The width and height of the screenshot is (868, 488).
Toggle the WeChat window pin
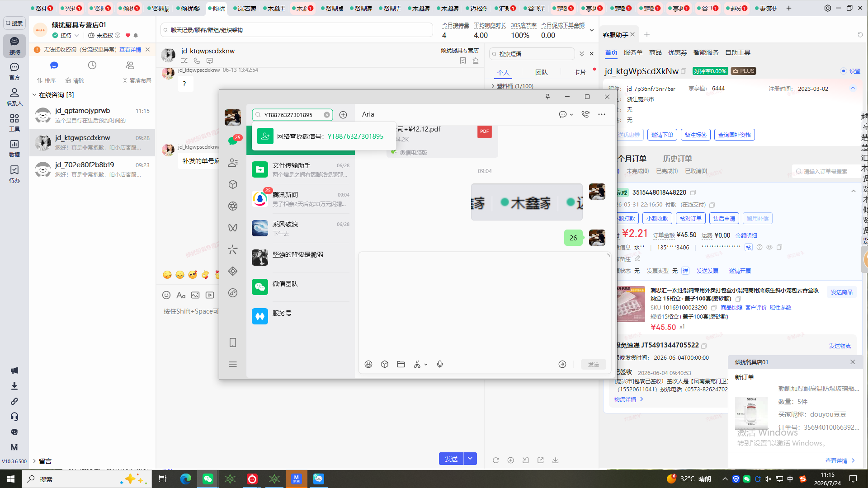547,97
